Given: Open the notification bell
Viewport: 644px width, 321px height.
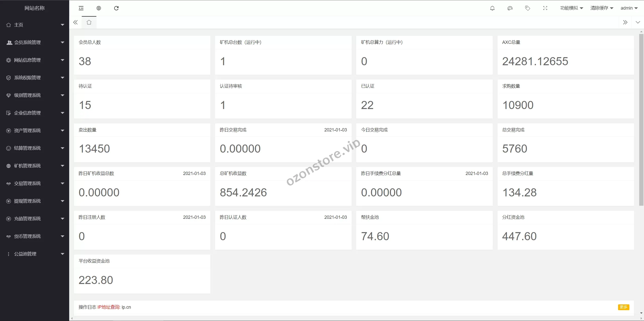Looking at the screenshot, I should tap(492, 8).
